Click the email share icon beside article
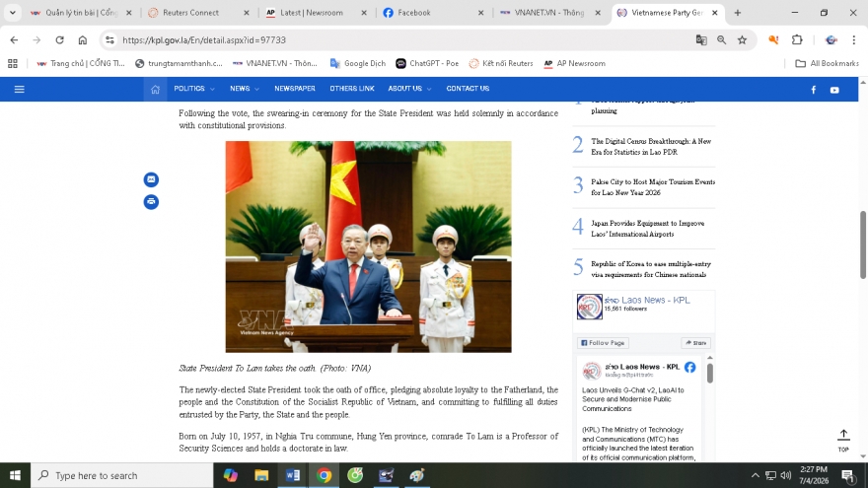Image resolution: width=868 pixels, height=488 pixels. pyautogui.click(x=151, y=179)
